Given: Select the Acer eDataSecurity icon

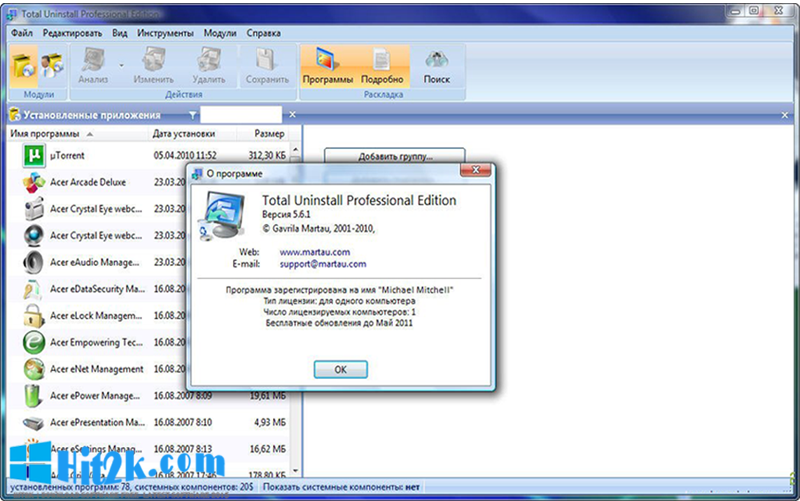Looking at the screenshot, I should tap(34, 289).
